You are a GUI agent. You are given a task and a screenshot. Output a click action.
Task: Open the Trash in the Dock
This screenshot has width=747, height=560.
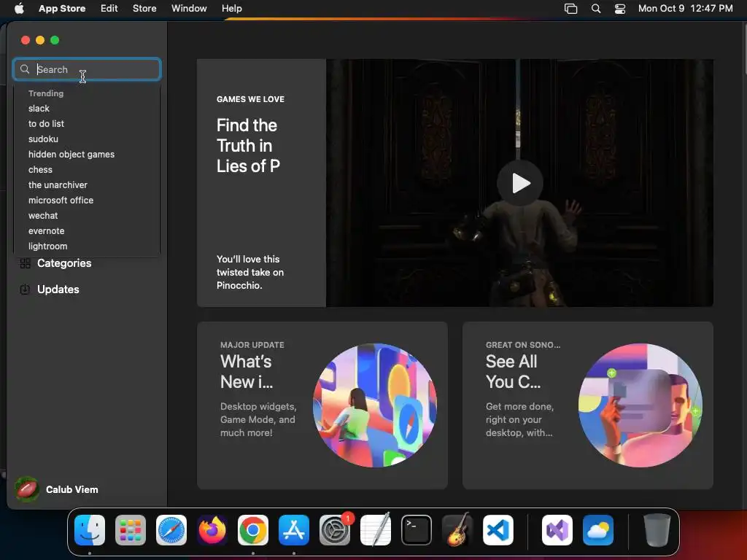coord(657,530)
